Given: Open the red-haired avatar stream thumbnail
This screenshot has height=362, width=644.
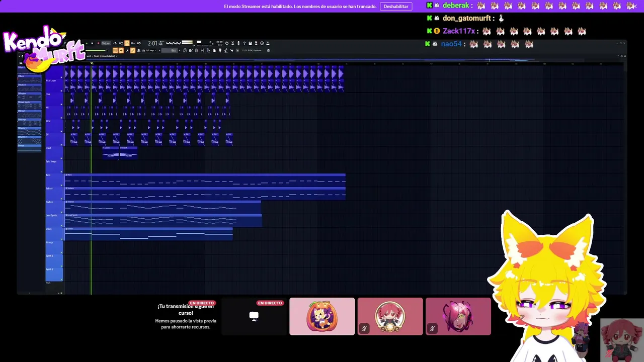Looking at the screenshot, I should point(390,316).
